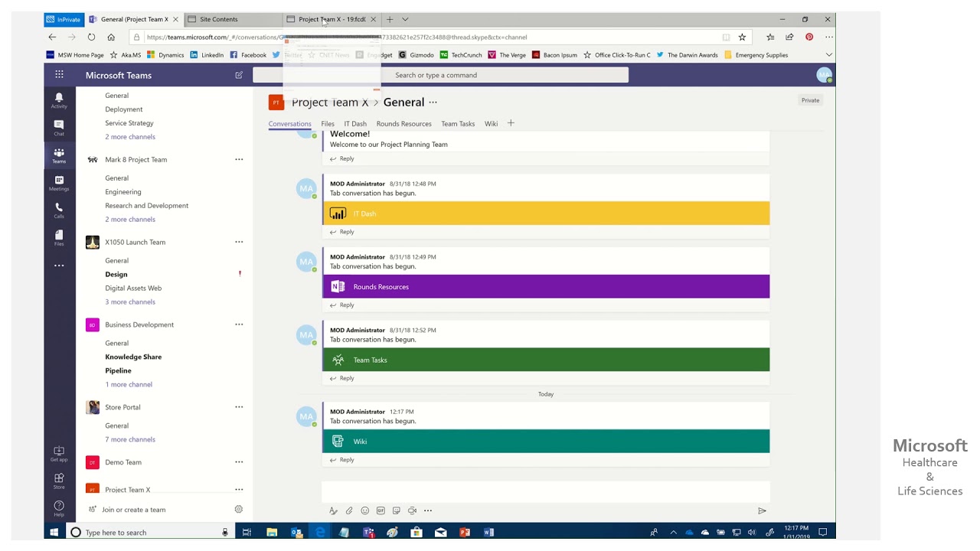Viewport: 980px width, 551px height.
Task: Open General channel more options ellipsis
Action: 433,103
